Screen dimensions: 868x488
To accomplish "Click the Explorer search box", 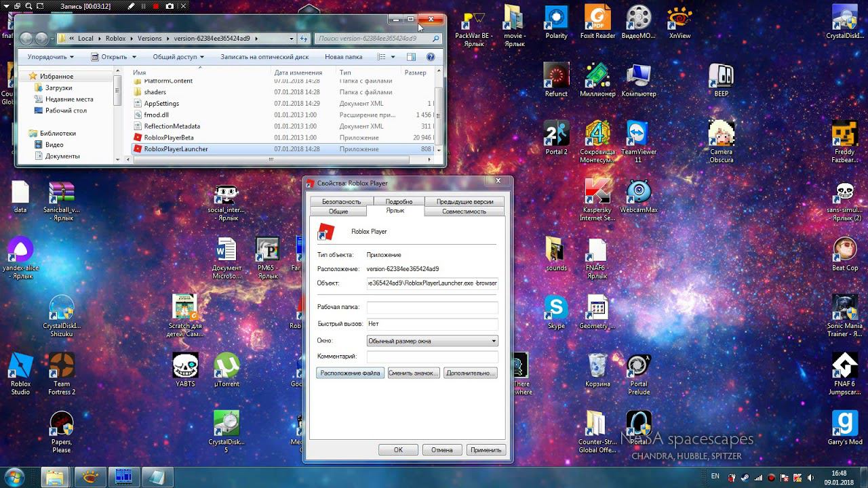I will click(x=378, y=39).
